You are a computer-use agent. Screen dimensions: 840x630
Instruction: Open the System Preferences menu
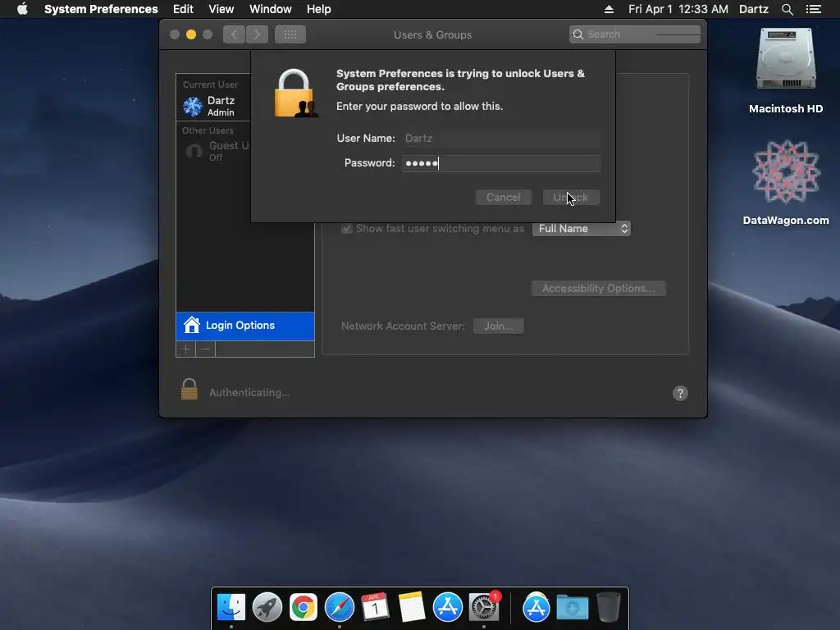coord(101,9)
